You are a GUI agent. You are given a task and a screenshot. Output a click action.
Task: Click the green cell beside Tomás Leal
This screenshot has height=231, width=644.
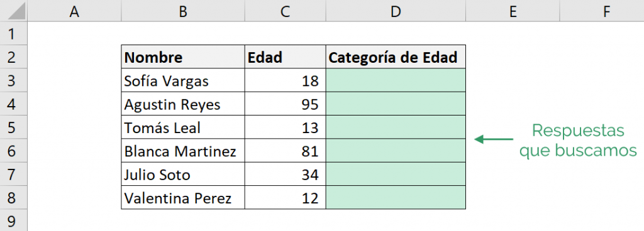(396, 127)
